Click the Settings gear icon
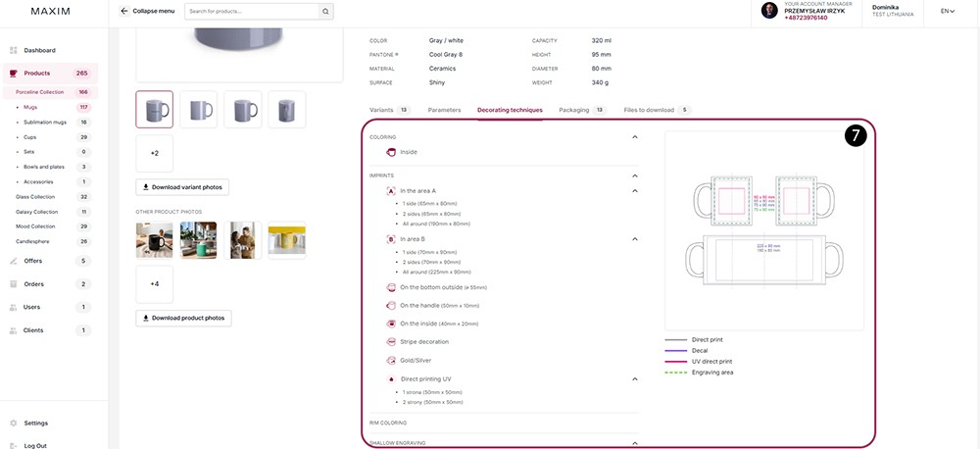This screenshot has height=449, width=980. (13, 423)
